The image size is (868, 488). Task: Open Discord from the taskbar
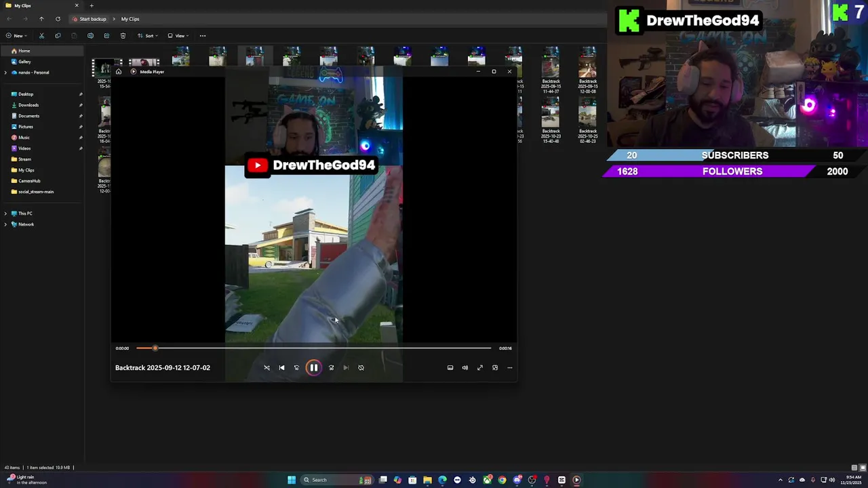tap(517, 480)
